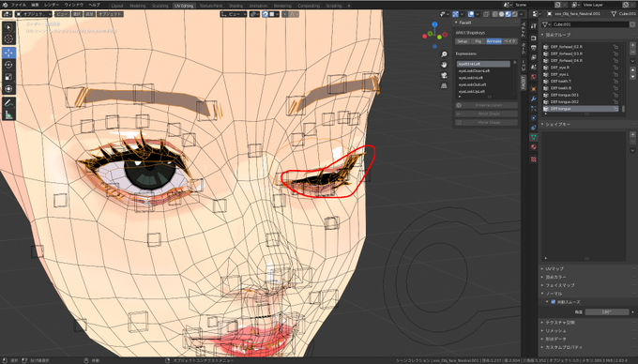Add shape key with plus button
The image size is (638, 364).
[632, 134]
